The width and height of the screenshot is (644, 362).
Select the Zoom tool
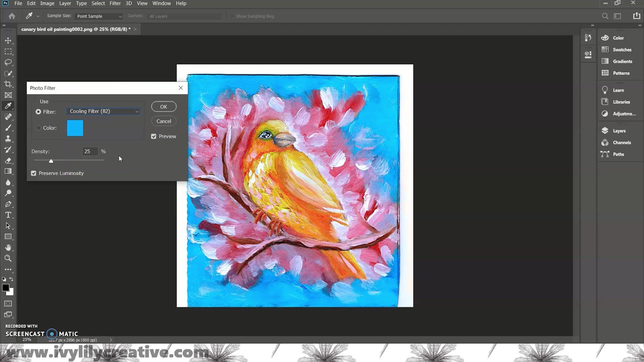click(8, 258)
